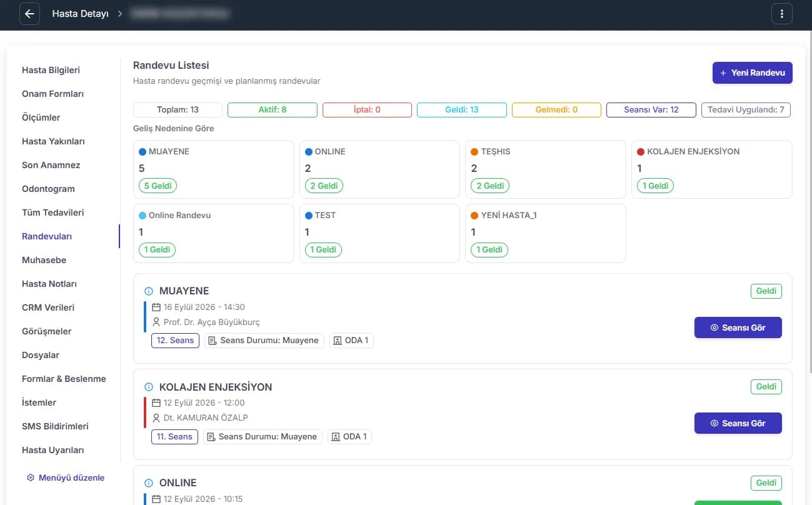Toggle the İptal: 0 filter
Image resolution: width=812 pixels, height=505 pixels.
click(x=367, y=110)
